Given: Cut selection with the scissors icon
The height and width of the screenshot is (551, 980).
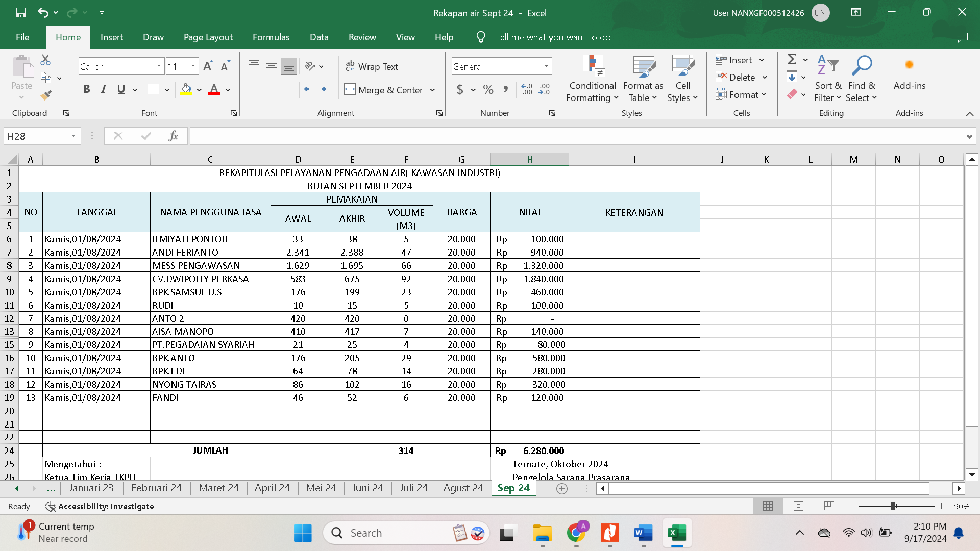Looking at the screenshot, I should click(x=45, y=60).
